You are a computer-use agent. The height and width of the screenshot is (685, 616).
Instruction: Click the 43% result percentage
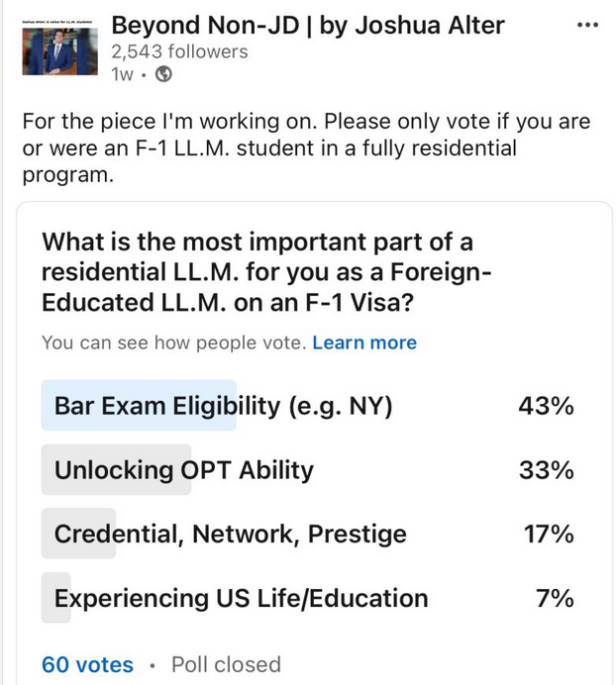coord(546,406)
